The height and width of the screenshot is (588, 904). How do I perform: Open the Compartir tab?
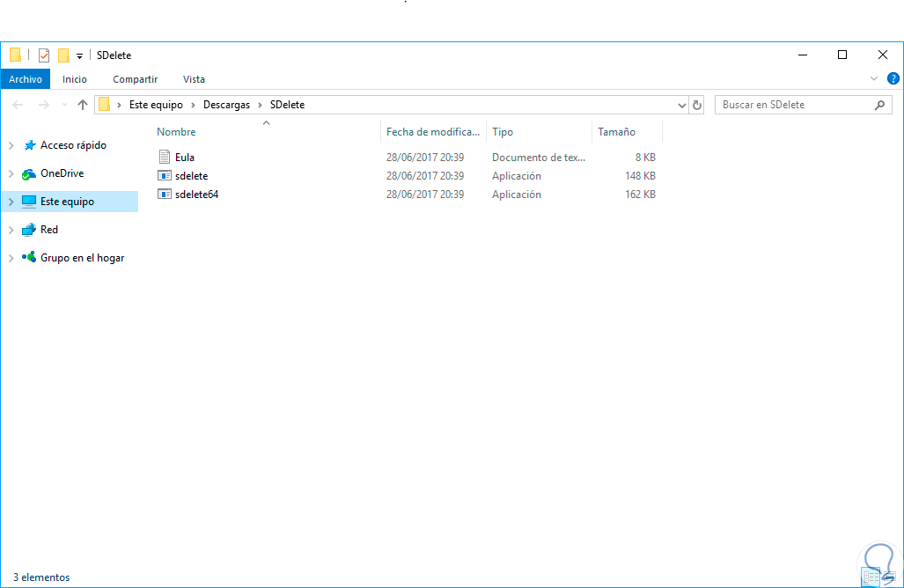pos(135,79)
